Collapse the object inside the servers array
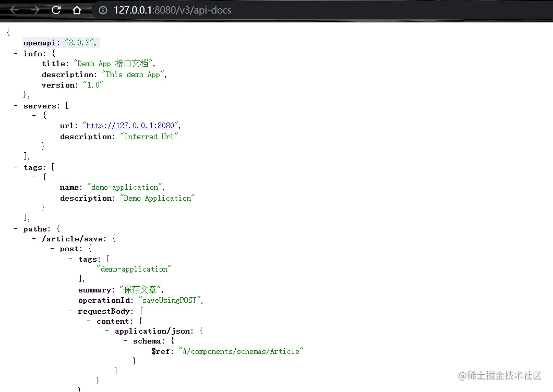Viewport: 553px width, 392px height. [34, 115]
